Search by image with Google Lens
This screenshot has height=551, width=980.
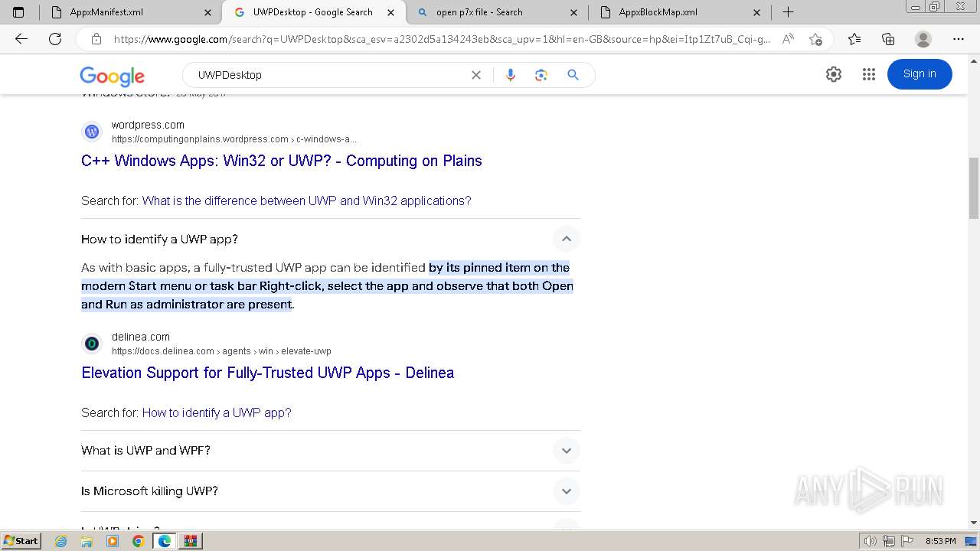point(541,75)
